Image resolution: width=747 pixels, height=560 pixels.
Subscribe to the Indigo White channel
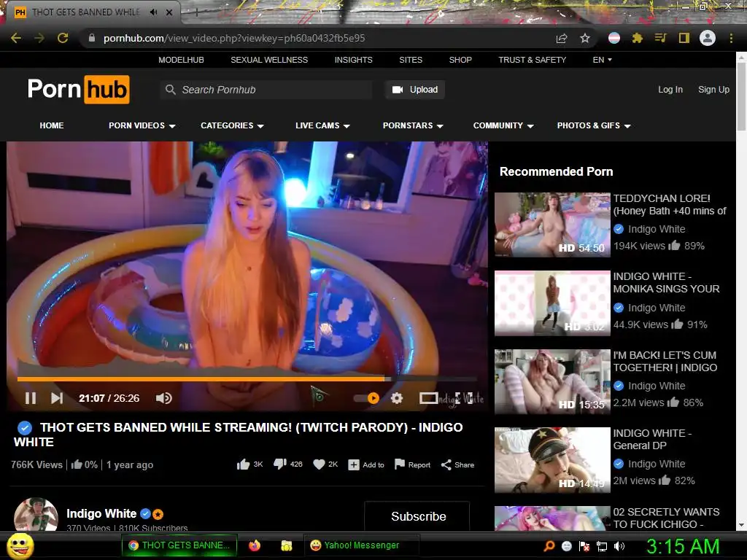pyautogui.click(x=418, y=516)
